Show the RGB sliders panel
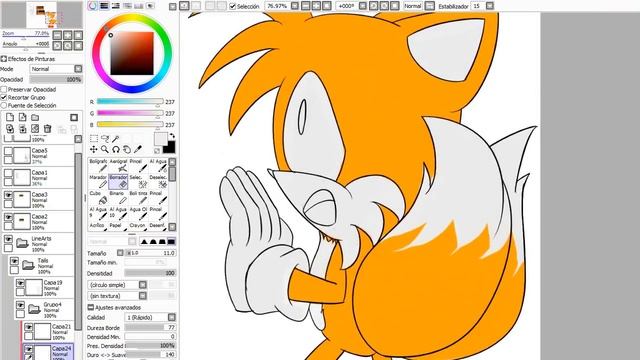This screenshot has width=640, height=360. 104,6
